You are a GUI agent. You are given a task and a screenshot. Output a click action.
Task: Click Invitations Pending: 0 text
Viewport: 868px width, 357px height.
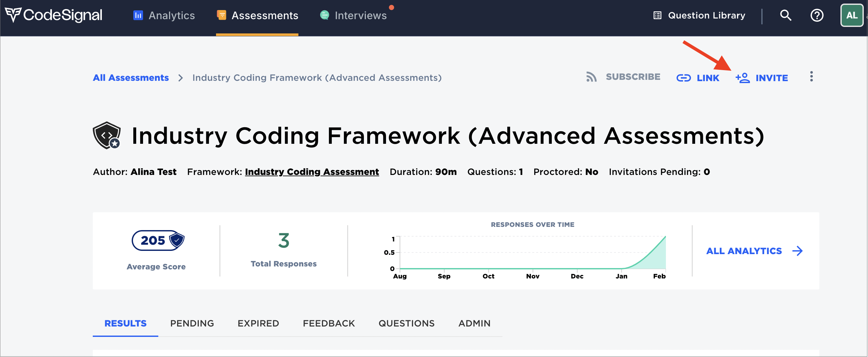point(659,172)
